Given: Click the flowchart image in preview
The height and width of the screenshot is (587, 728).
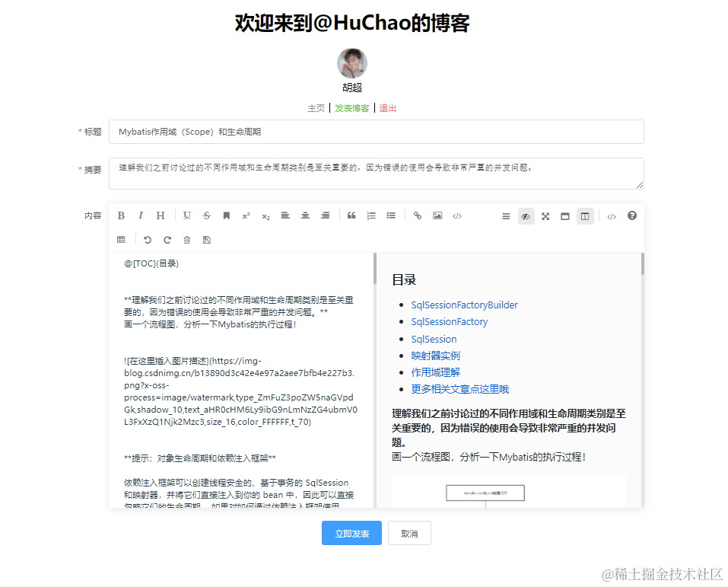Looking at the screenshot, I should pyautogui.click(x=509, y=491).
